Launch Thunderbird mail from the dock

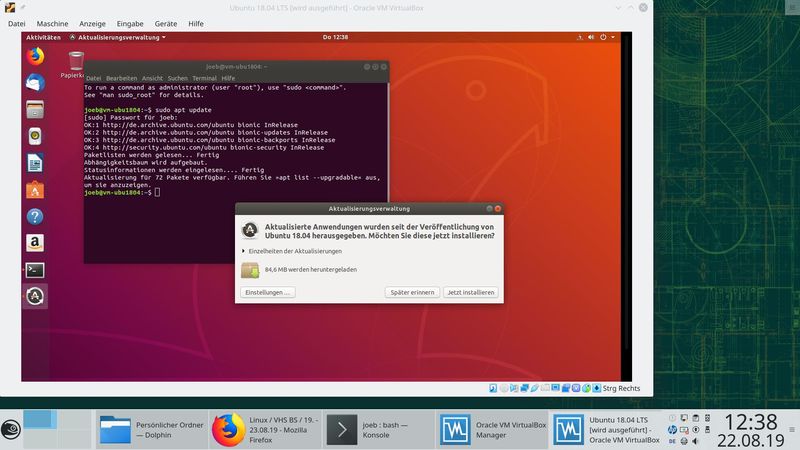[x=35, y=83]
